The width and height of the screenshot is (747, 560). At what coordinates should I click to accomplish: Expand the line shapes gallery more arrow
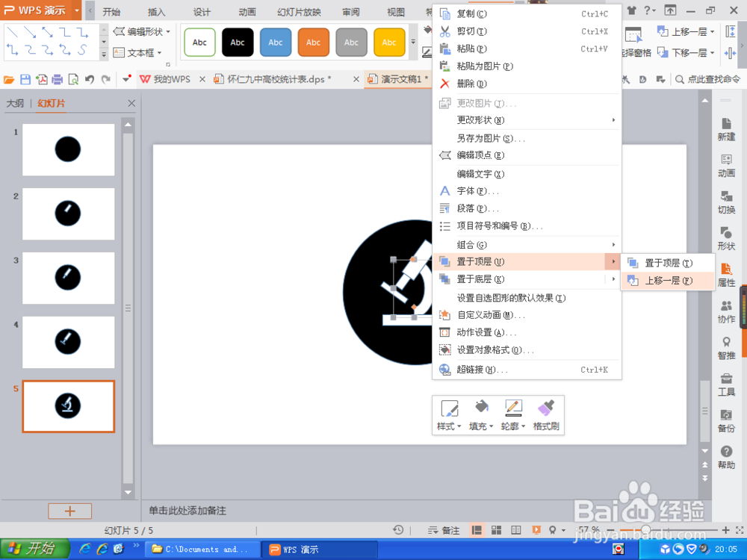(104, 55)
